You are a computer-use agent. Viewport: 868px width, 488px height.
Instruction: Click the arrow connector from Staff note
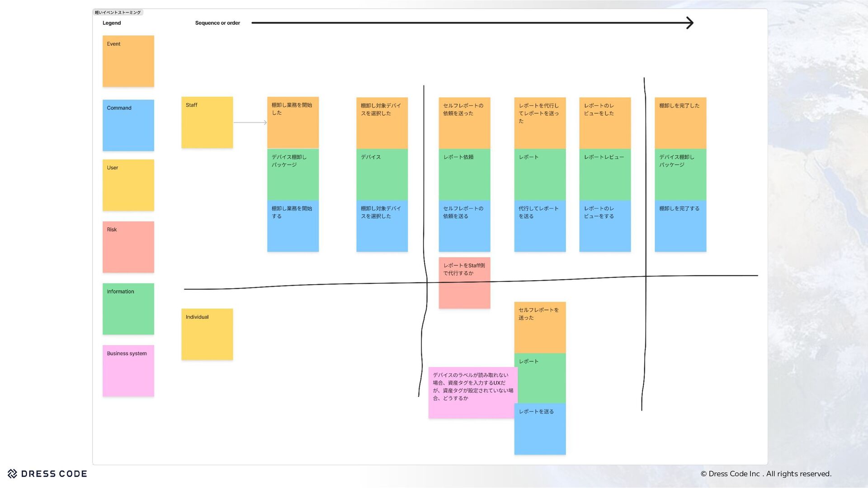tap(250, 122)
